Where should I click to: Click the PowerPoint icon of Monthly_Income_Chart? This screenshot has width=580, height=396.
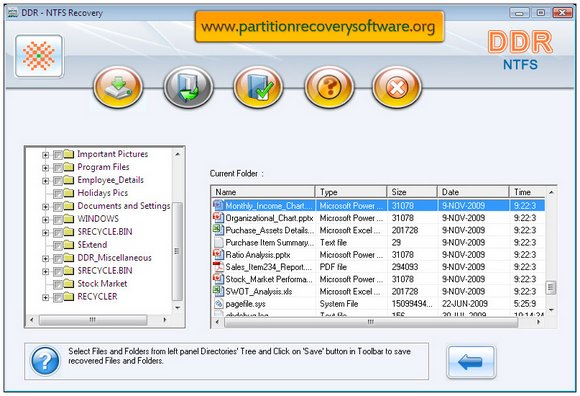(218, 205)
